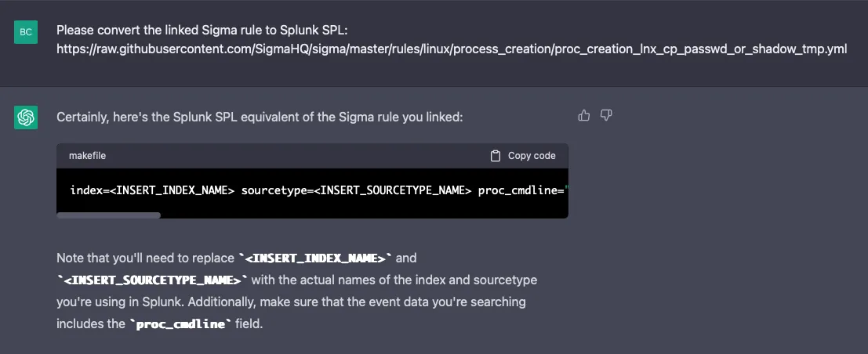Viewport: 868px width, 354px height.
Task: Click the thumbs up feedback icon
Action: [x=583, y=116]
